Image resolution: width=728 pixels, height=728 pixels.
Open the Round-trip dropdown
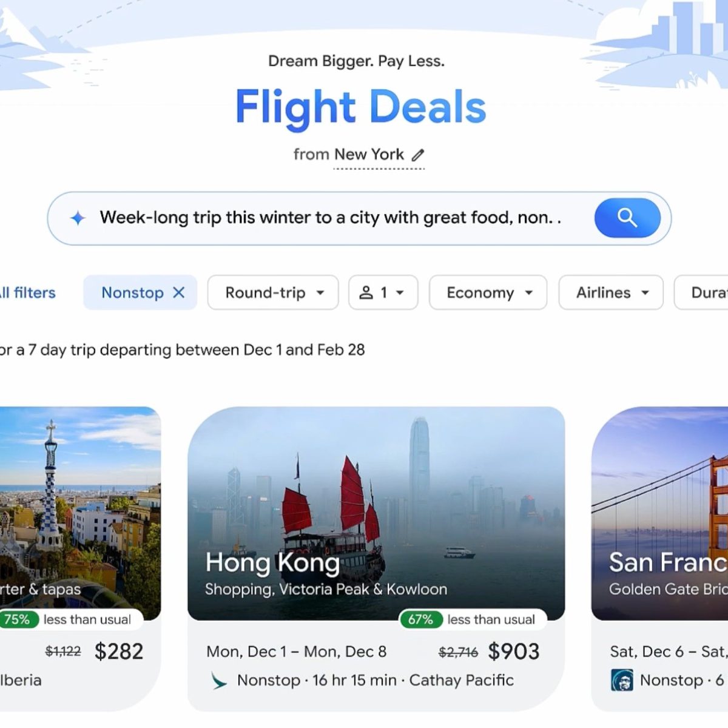coord(273,292)
